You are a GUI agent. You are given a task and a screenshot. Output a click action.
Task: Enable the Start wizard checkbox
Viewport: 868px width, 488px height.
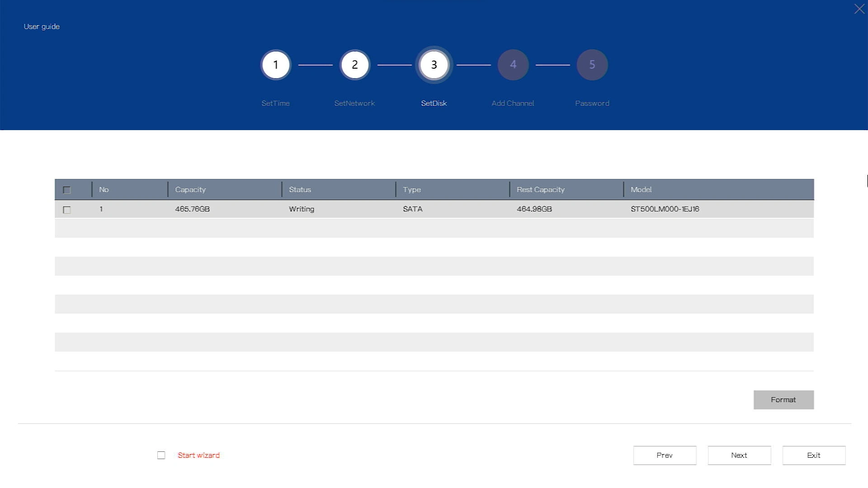click(161, 455)
